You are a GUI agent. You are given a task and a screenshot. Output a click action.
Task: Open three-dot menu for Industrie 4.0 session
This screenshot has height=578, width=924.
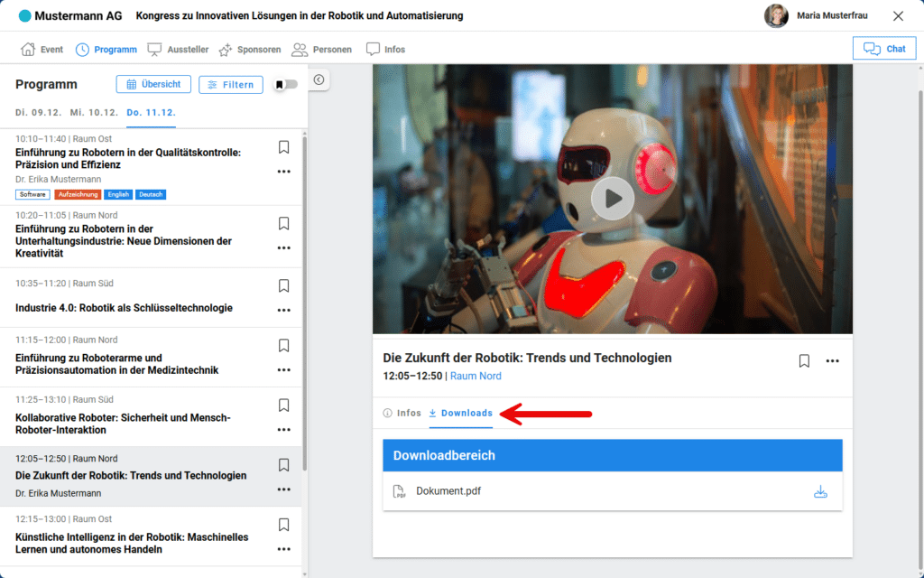click(283, 310)
